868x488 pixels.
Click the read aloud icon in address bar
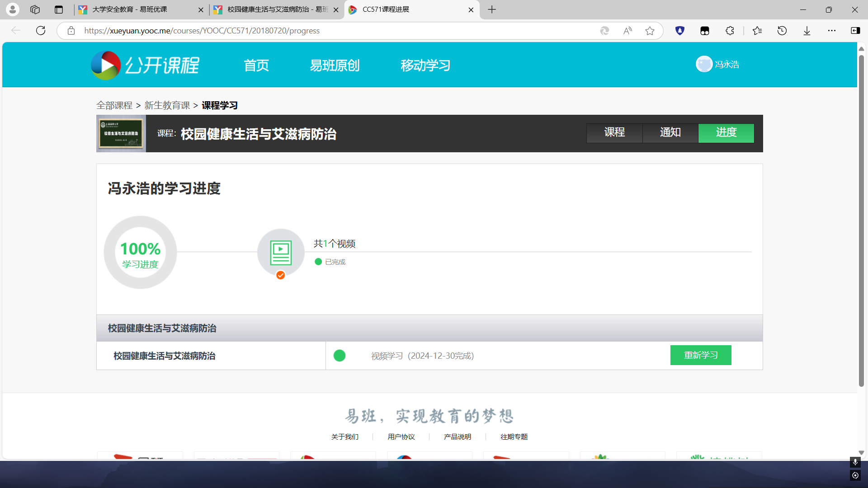point(627,31)
